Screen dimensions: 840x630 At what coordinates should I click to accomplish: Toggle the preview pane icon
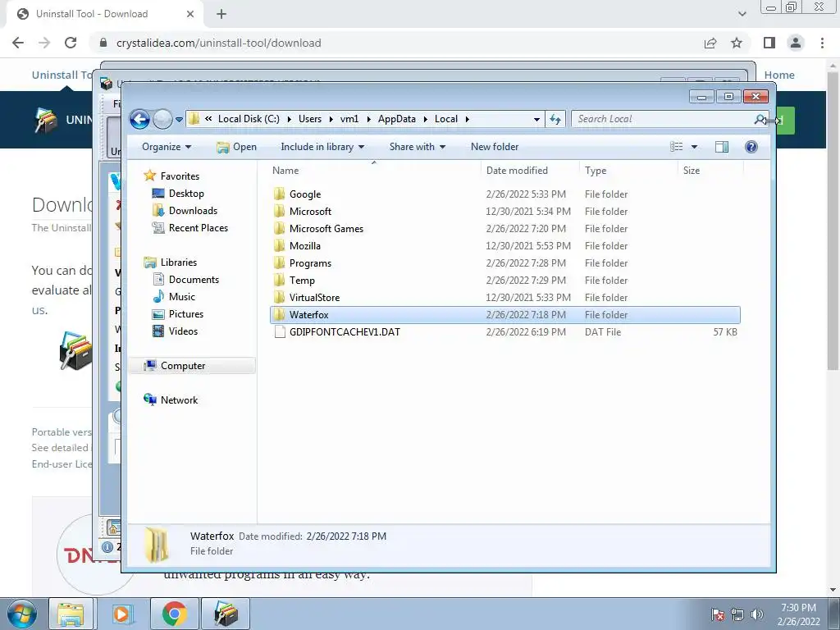click(x=722, y=147)
